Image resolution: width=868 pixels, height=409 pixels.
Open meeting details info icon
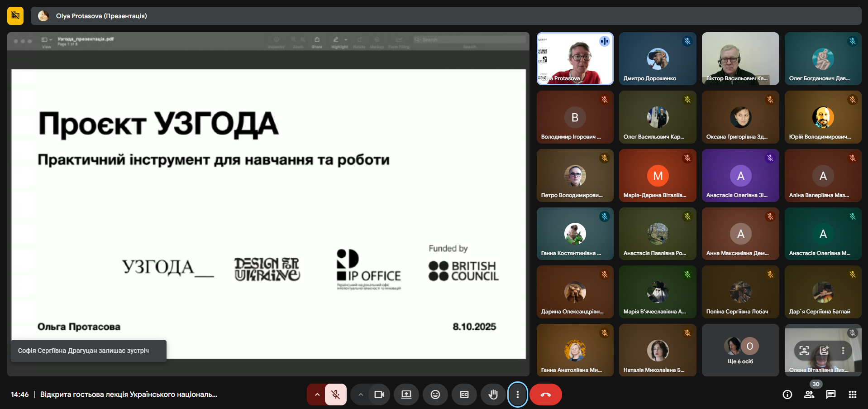tap(787, 395)
